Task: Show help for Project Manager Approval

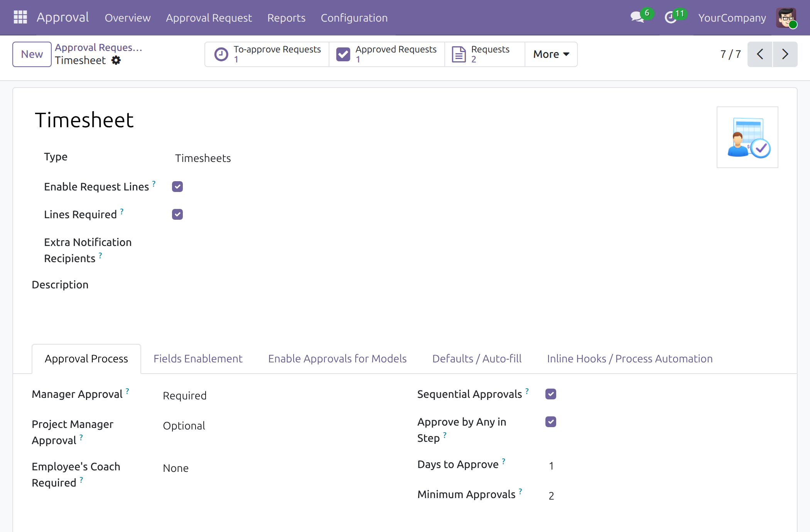Action: (81, 437)
